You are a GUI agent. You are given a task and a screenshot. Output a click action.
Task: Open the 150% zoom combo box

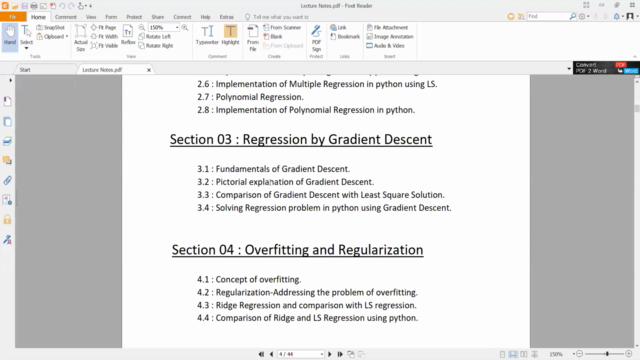(164, 27)
